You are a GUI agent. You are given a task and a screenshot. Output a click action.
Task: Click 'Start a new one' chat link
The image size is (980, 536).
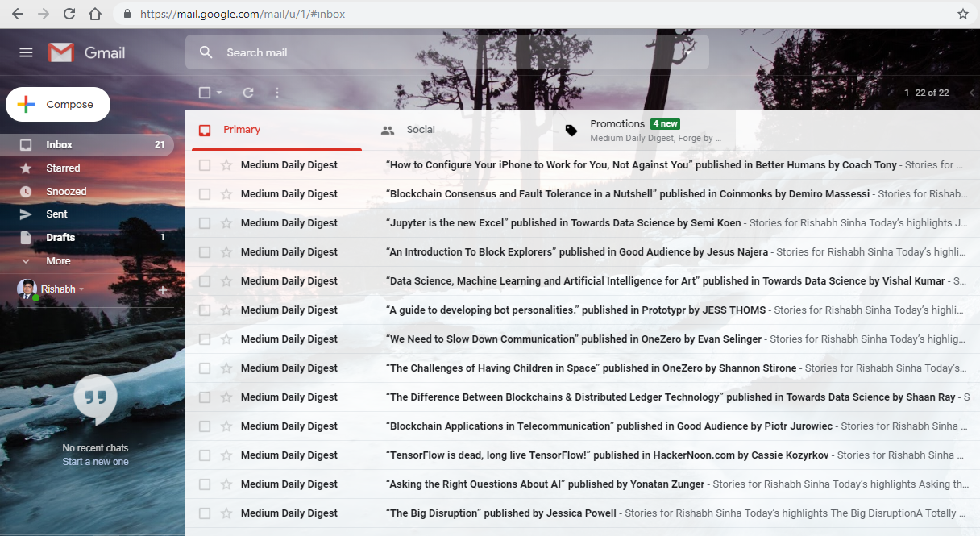tap(95, 462)
